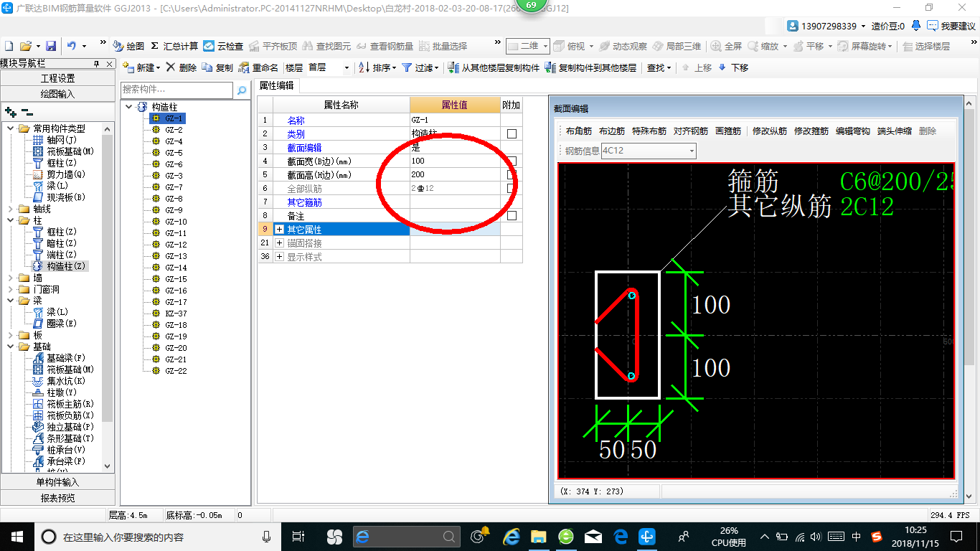
Task: Toggle 附加 checkbox for 类别 row
Action: [512, 134]
